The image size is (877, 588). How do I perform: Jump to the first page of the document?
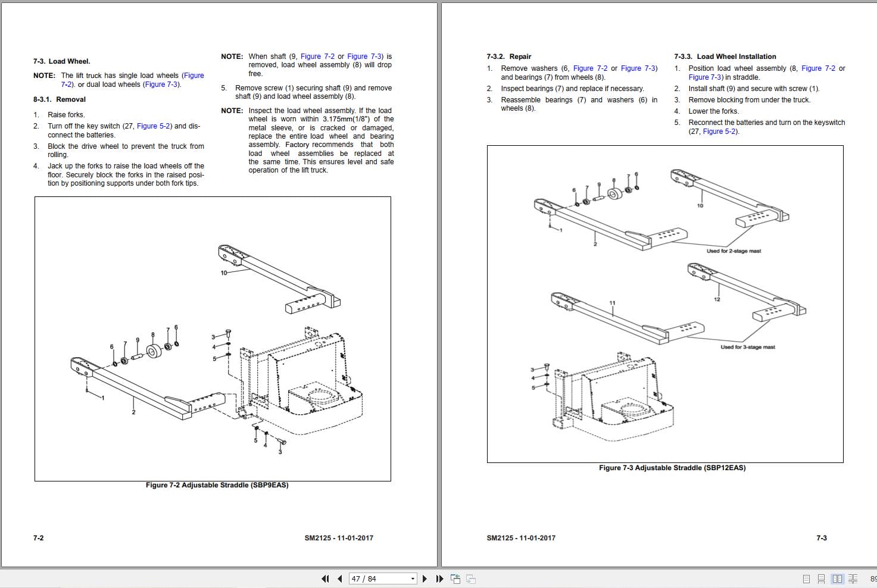click(x=325, y=578)
